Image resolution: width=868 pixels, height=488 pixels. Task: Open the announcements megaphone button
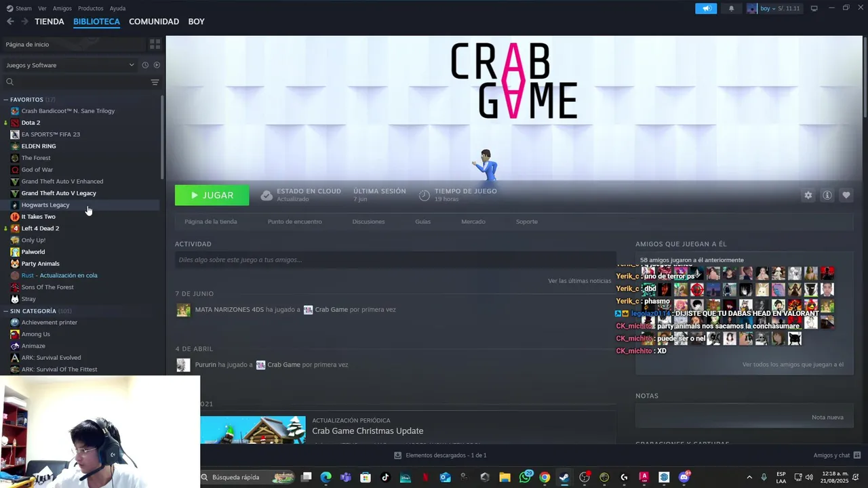click(x=706, y=8)
